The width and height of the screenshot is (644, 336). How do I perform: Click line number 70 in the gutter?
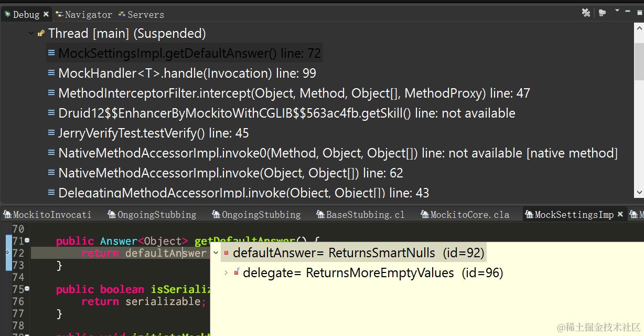pyautogui.click(x=18, y=229)
